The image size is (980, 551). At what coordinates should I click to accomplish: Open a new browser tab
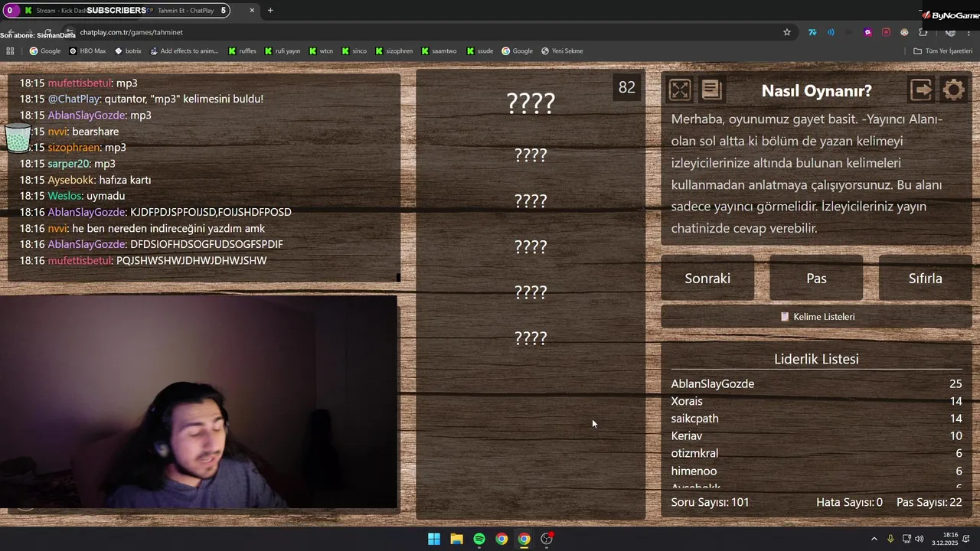[x=270, y=11]
